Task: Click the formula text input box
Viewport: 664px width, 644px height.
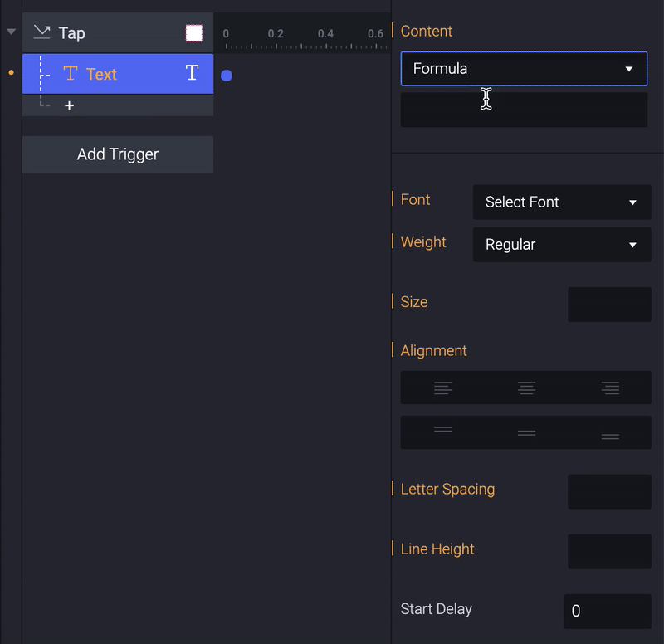Action: coord(524,110)
